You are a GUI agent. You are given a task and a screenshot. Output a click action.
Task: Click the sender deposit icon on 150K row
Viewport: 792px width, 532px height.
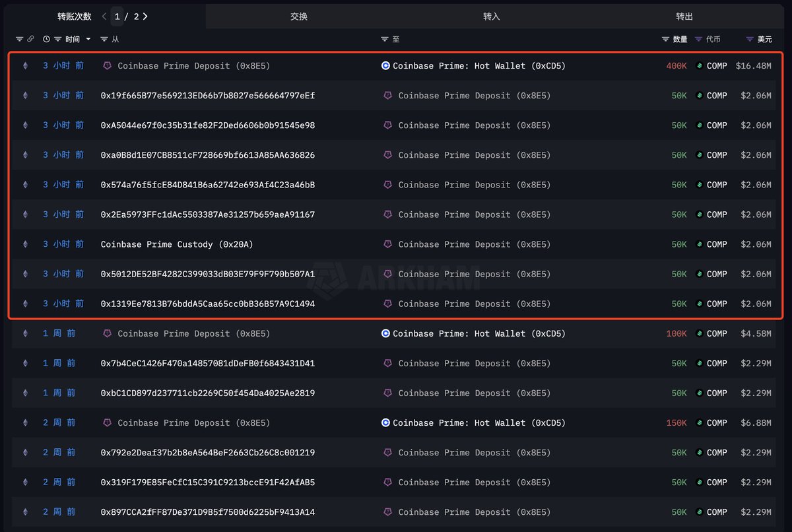pyautogui.click(x=108, y=422)
